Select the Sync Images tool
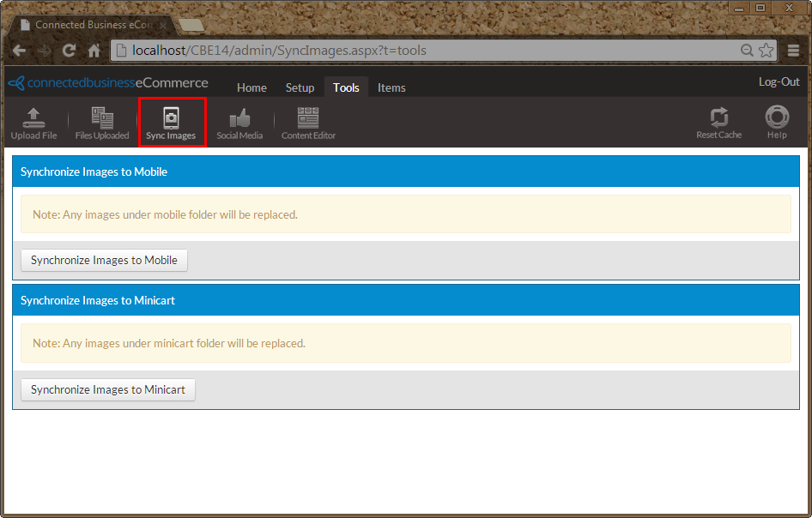Screen dimensions: 812x518 point(171,123)
